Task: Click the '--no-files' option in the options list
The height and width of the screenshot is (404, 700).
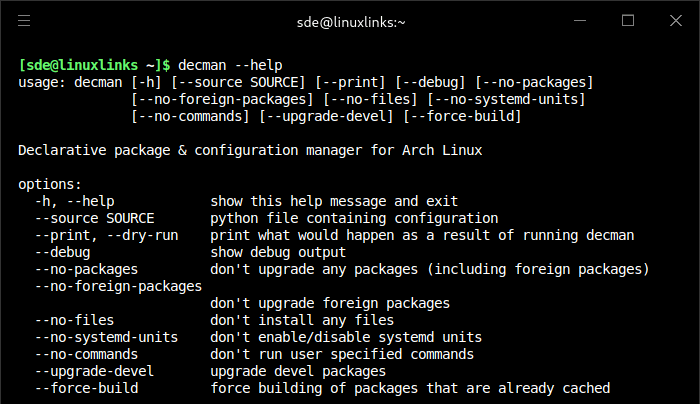Action: pos(71,320)
